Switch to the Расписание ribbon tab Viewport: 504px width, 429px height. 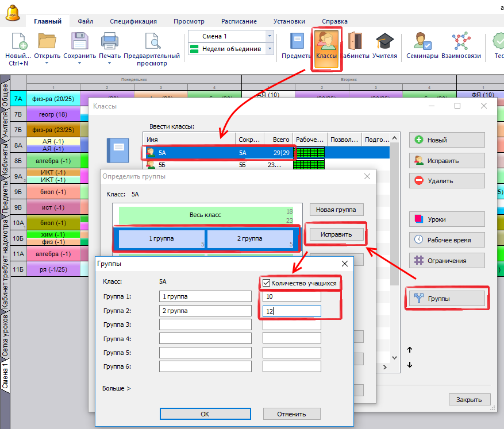(x=239, y=21)
